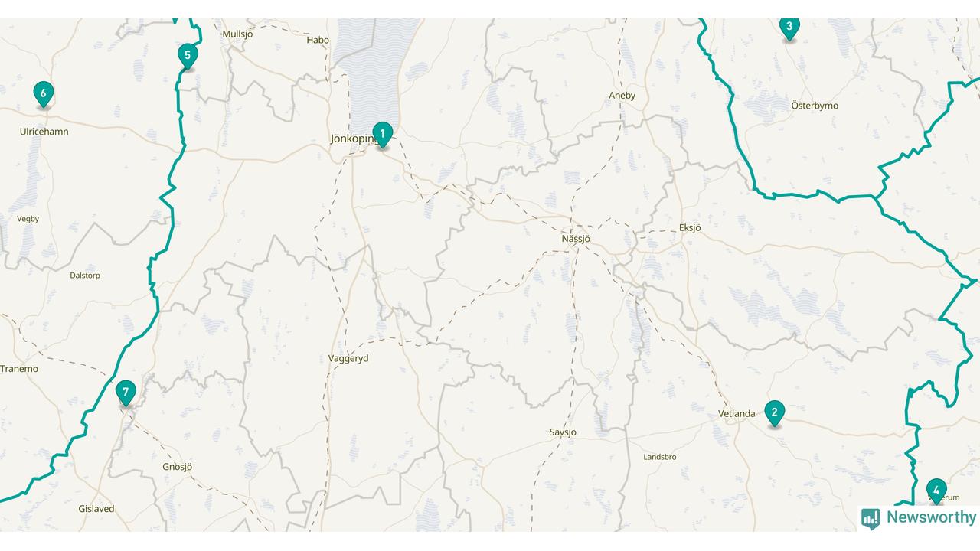Click map marker number 1 at Jönköping
This screenshot has height=551, width=980.
click(x=382, y=135)
